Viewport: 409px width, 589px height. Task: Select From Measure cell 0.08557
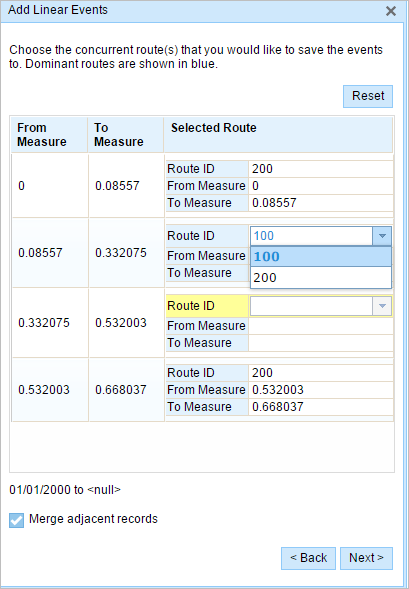click(50, 253)
